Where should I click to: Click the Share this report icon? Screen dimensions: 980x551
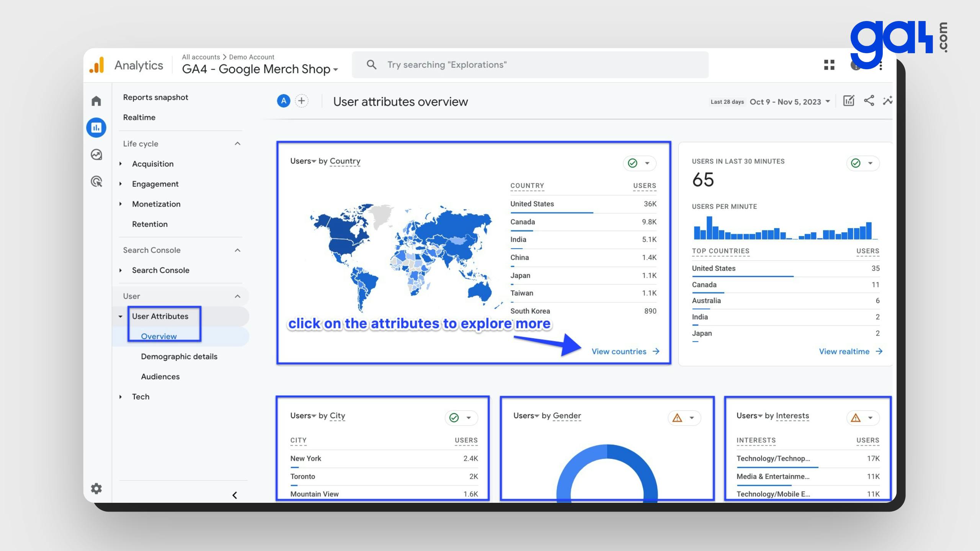click(x=869, y=101)
